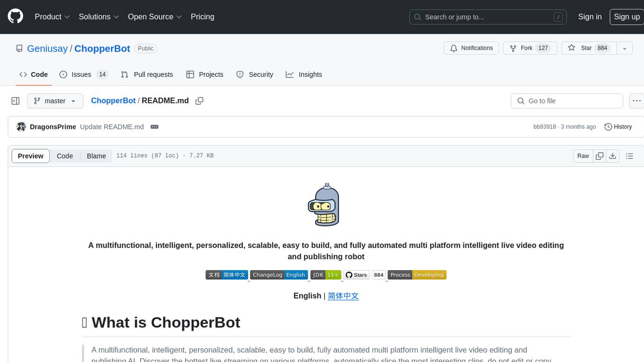
Task: Click the Sign in link
Action: [x=590, y=17]
